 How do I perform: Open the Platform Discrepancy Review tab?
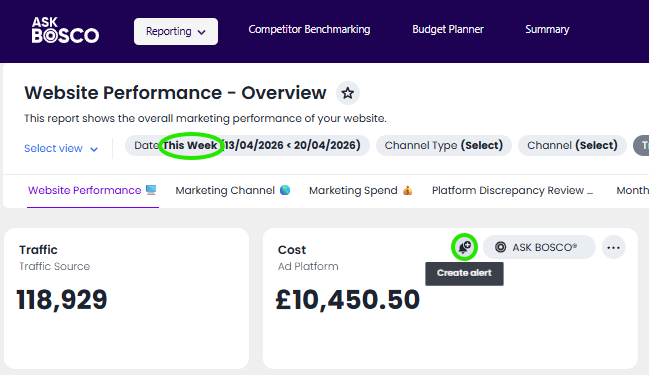click(x=512, y=190)
